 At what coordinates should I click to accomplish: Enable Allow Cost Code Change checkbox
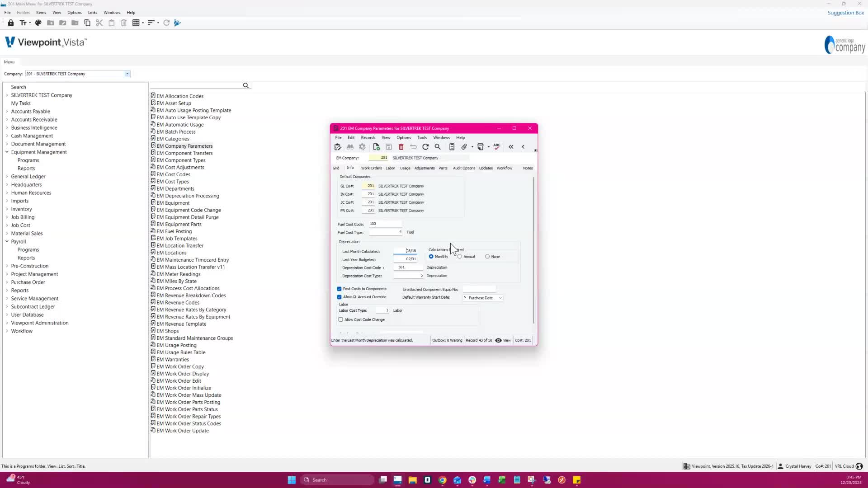(341, 319)
